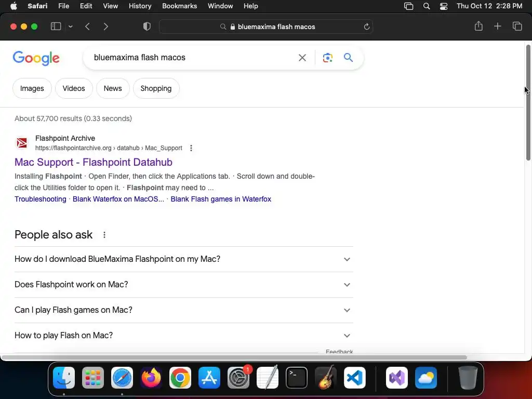Click the vertical page scrollbar

pos(528,102)
